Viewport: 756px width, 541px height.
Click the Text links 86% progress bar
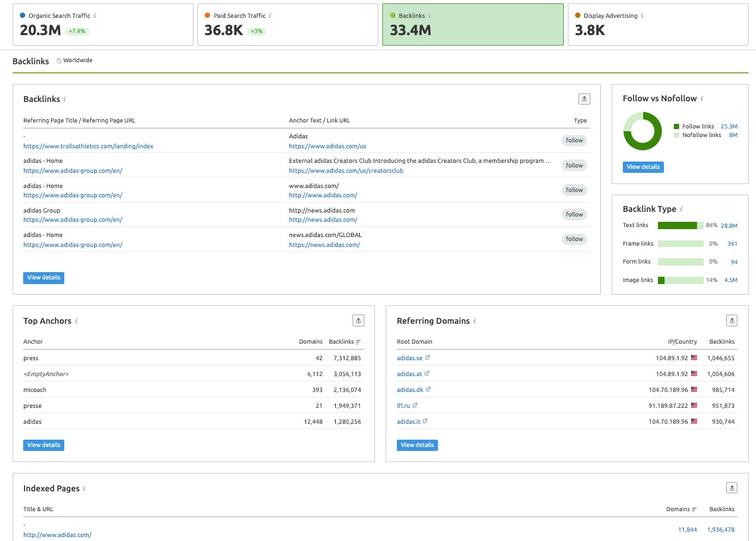(x=679, y=225)
